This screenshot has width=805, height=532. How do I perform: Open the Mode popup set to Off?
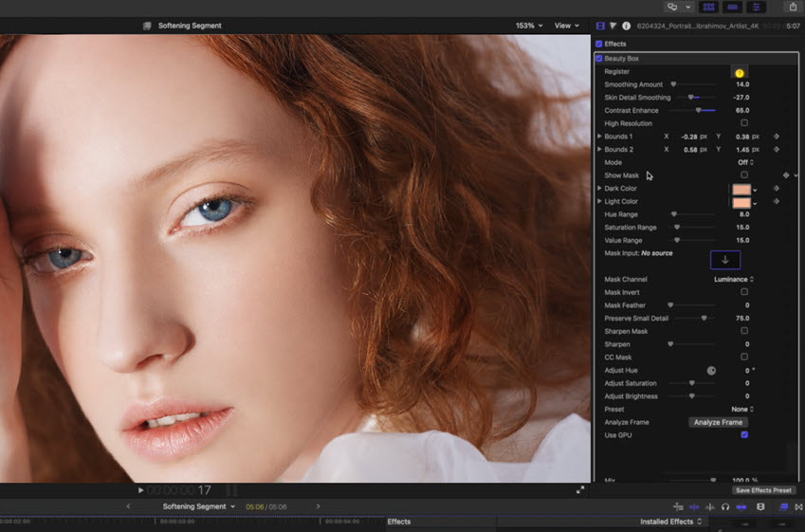tap(745, 162)
